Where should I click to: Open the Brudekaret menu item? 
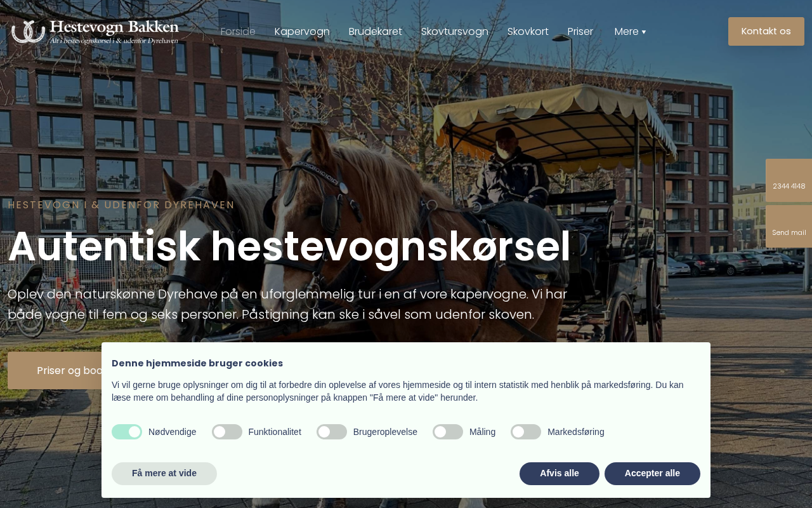(x=376, y=32)
